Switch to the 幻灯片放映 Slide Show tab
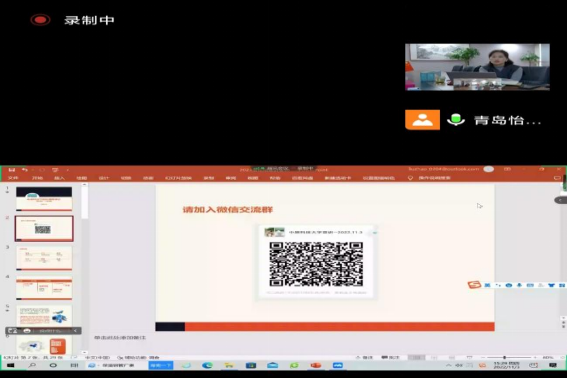The width and height of the screenshot is (567, 378). [x=178, y=178]
